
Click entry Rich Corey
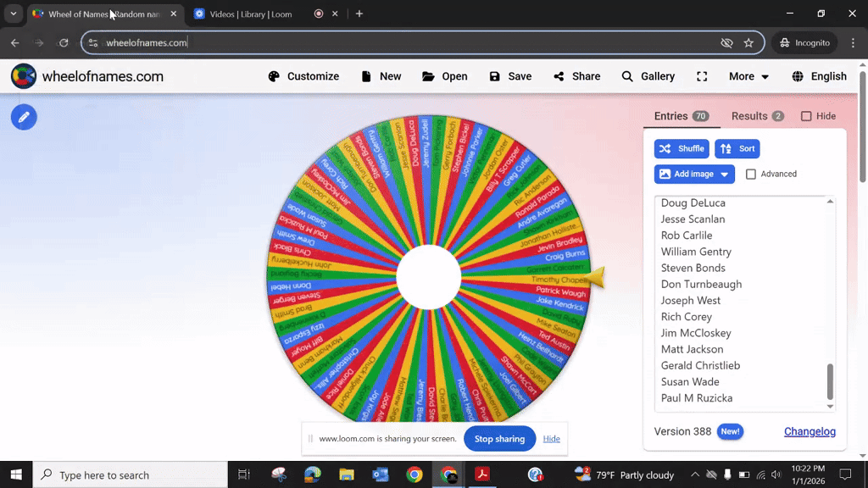click(686, 317)
